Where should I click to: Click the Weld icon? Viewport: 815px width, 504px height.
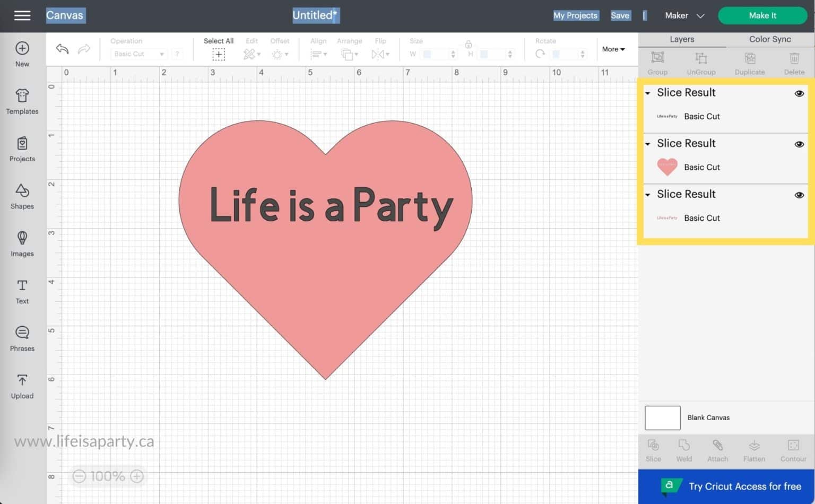tap(683, 450)
